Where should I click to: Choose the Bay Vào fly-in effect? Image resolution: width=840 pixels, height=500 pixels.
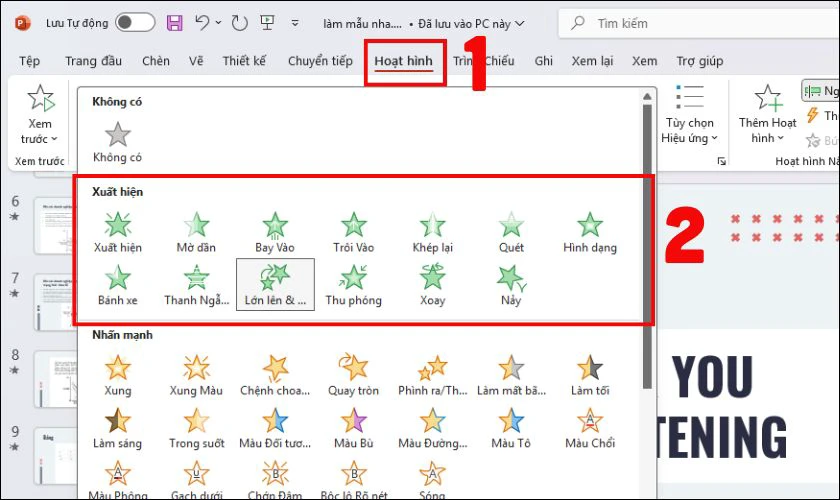click(x=275, y=233)
